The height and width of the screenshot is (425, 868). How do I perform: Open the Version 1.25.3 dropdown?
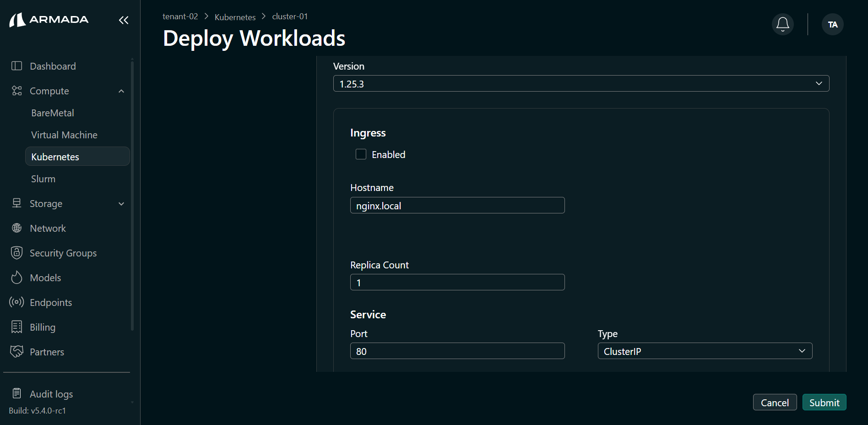point(581,83)
